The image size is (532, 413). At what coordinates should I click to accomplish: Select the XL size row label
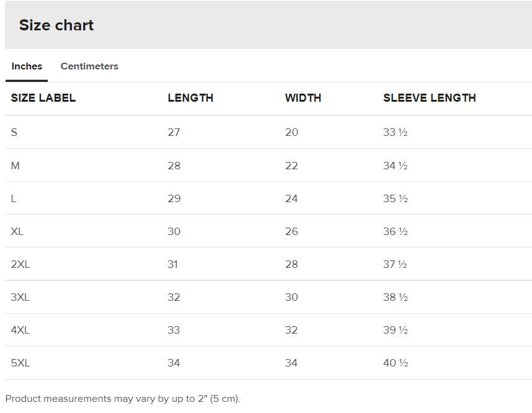tap(17, 231)
